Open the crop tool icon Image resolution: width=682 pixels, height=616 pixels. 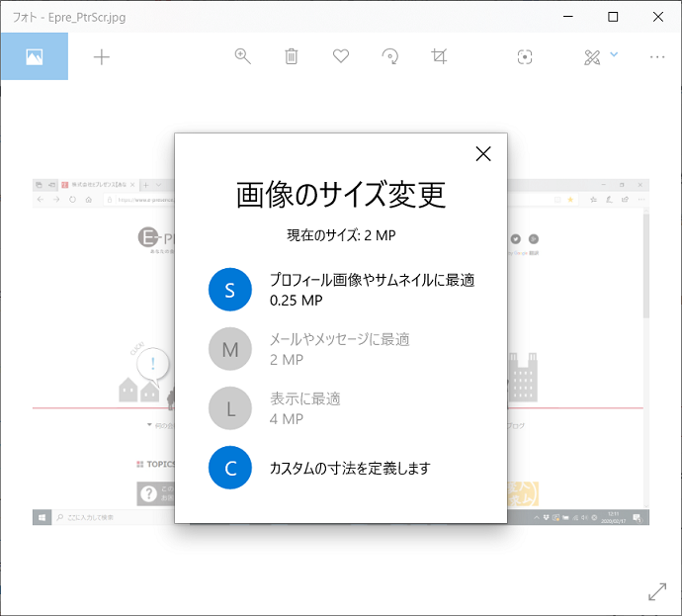point(440,56)
